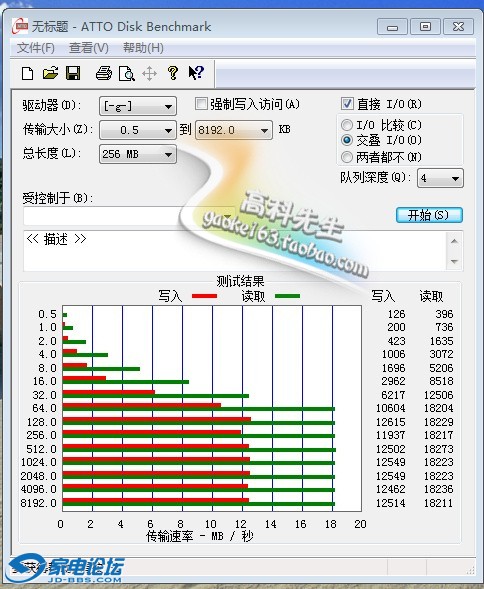Print results using the printer icon
This screenshot has height=589, width=484.
click(104, 73)
